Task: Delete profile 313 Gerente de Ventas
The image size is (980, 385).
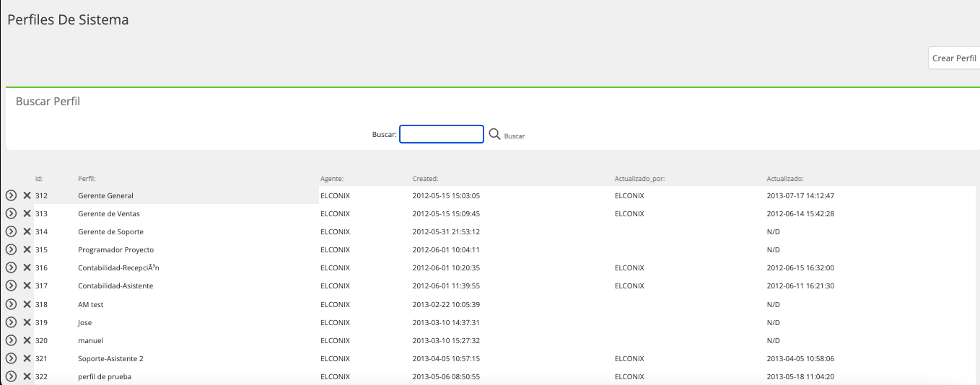Action: 27,213
